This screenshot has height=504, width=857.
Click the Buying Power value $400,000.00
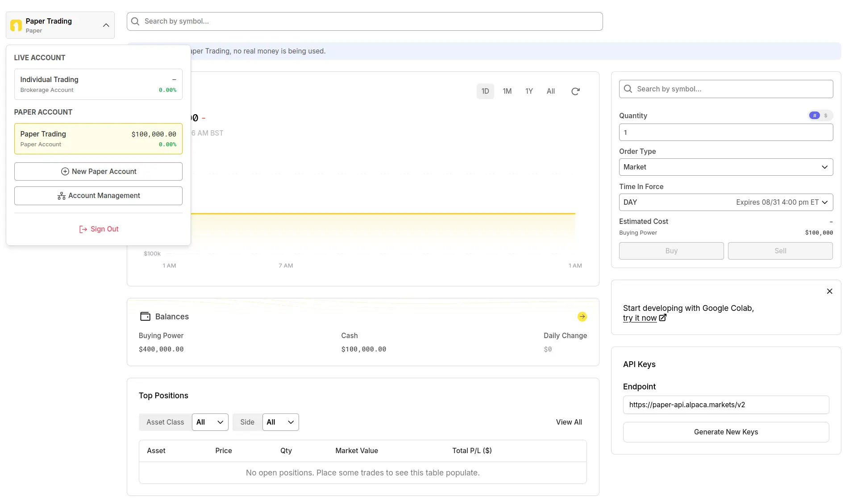click(x=161, y=349)
